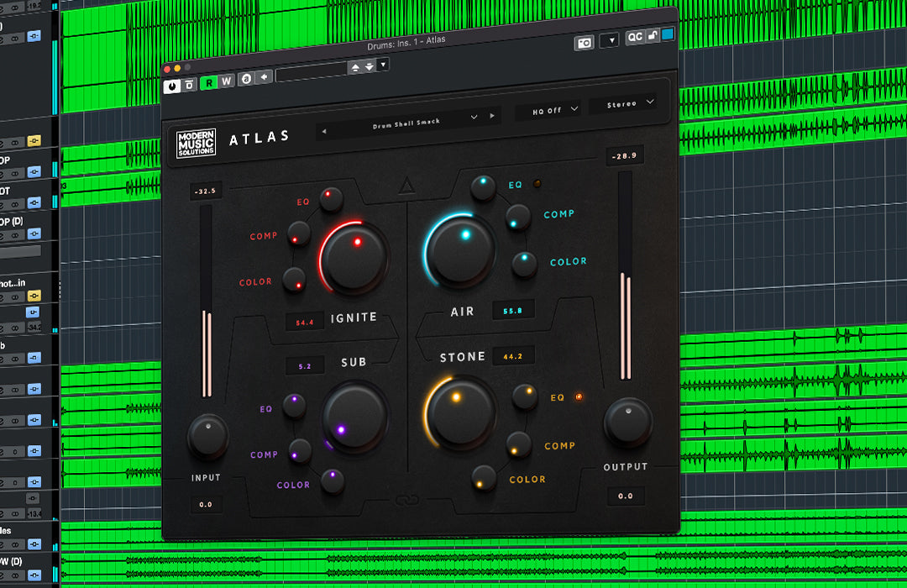Enable Read automation with R button
The height and width of the screenshot is (588, 907).
click(208, 81)
